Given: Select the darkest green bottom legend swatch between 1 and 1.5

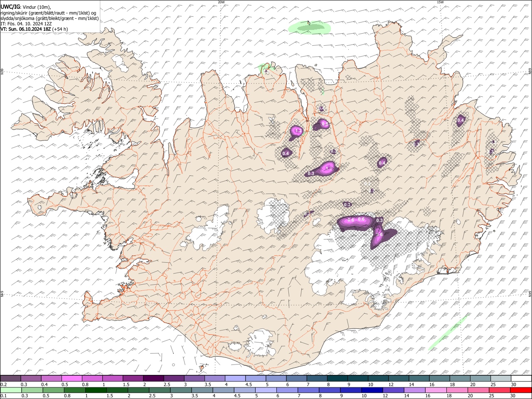Looking at the screenshot, I should point(96,390).
